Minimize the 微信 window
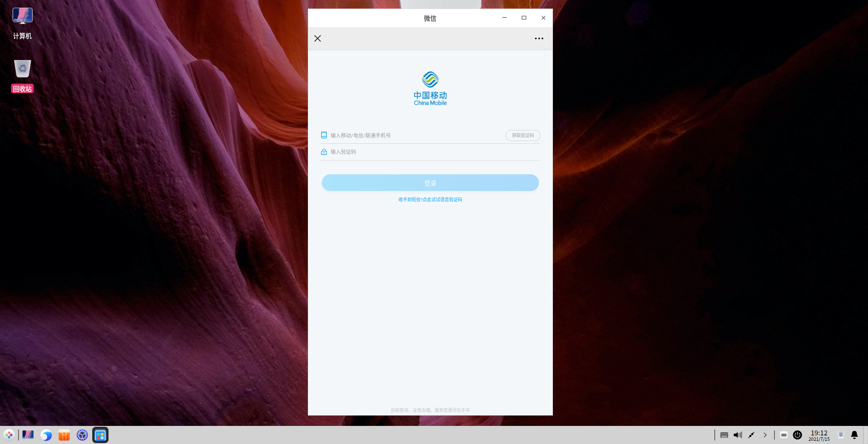Screen dimensions: 868x444 (505, 18)
